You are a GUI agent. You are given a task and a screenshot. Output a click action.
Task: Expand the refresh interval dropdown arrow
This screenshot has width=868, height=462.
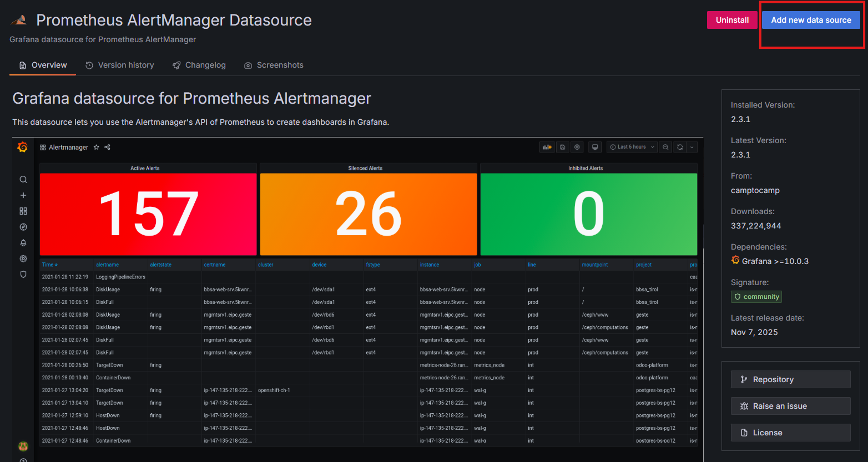692,148
